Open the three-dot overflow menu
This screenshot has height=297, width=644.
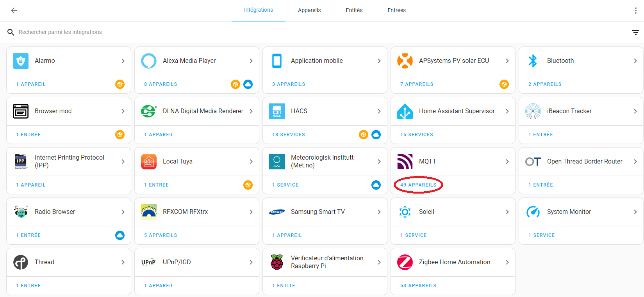635,11
